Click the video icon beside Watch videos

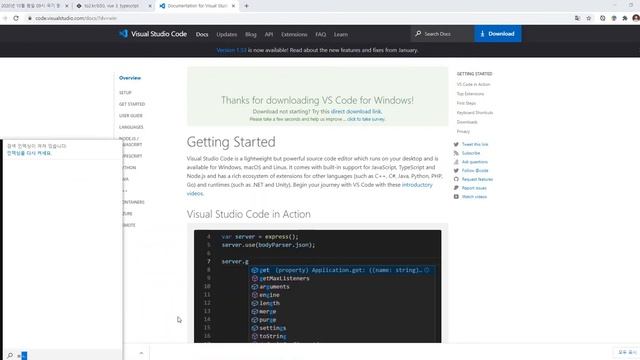456,197
